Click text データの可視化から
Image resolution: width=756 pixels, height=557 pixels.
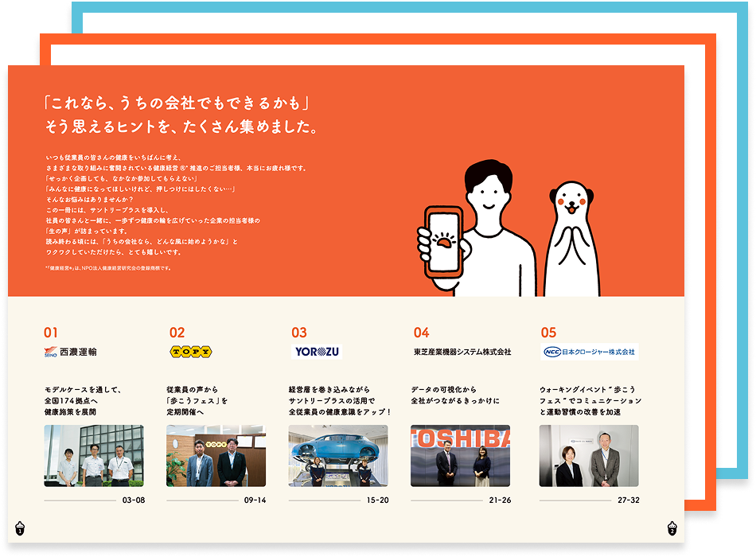(443, 390)
